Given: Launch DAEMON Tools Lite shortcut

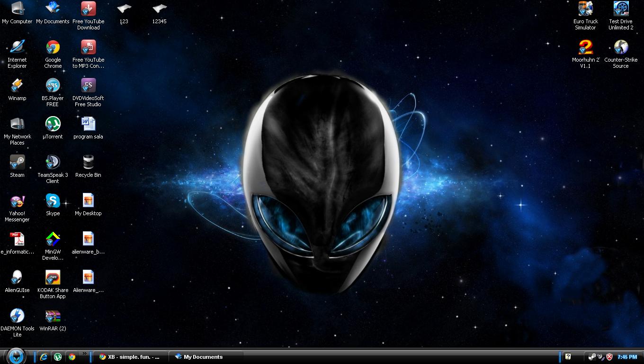Looking at the screenshot, I should tap(17, 323).
